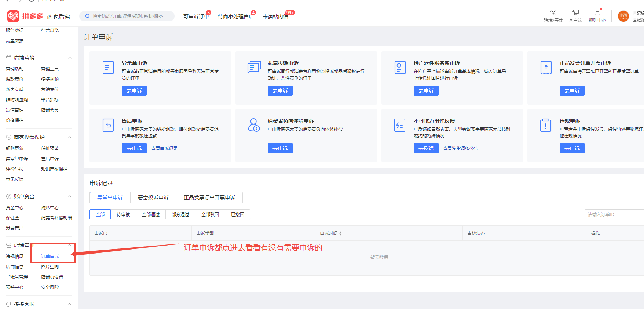This screenshot has width=644, height=309.
Task: Click the 恶意投诉申诉 chat icon
Action: 254,68
